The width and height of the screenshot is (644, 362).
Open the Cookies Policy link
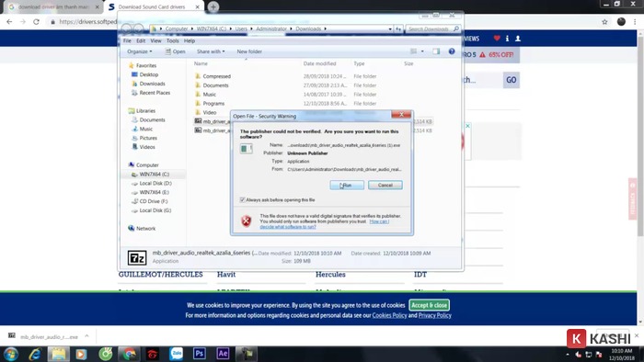(389, 315)
